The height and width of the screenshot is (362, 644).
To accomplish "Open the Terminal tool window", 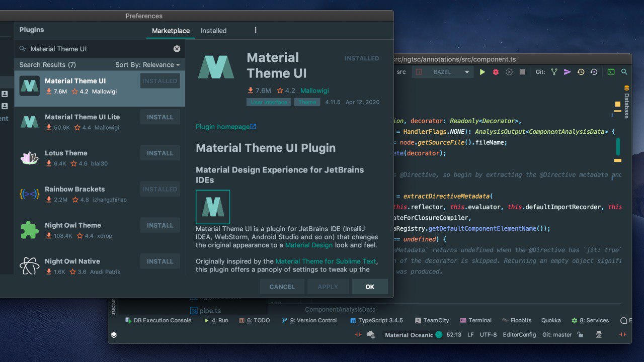I will [x=475, y=320].
